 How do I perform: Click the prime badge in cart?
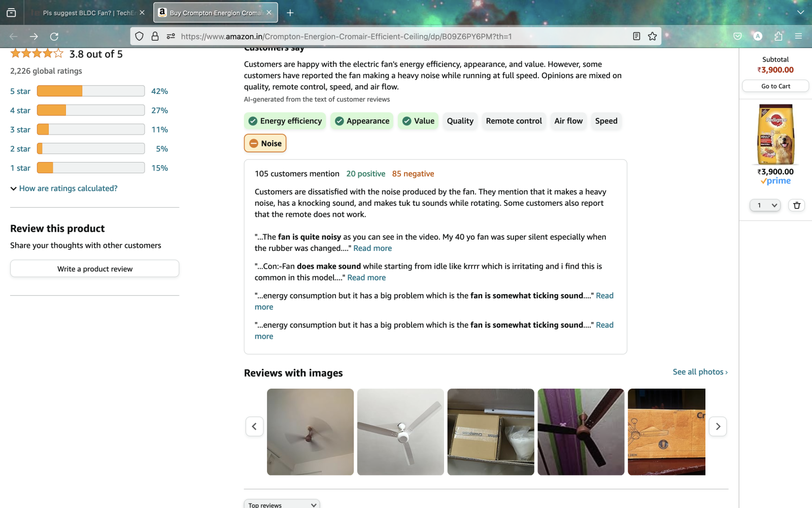775,181
